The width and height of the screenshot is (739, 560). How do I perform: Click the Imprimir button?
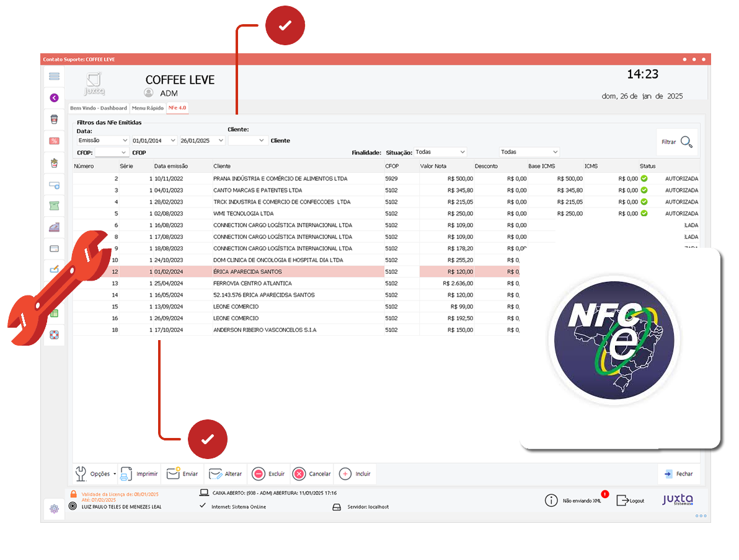coord(139,474)
